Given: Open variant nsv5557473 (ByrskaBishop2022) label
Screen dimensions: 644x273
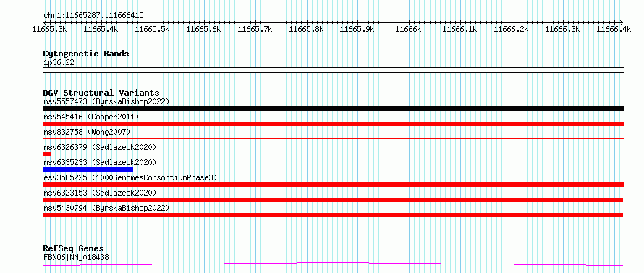Looking at the screenshot, I should click(106, 101).
